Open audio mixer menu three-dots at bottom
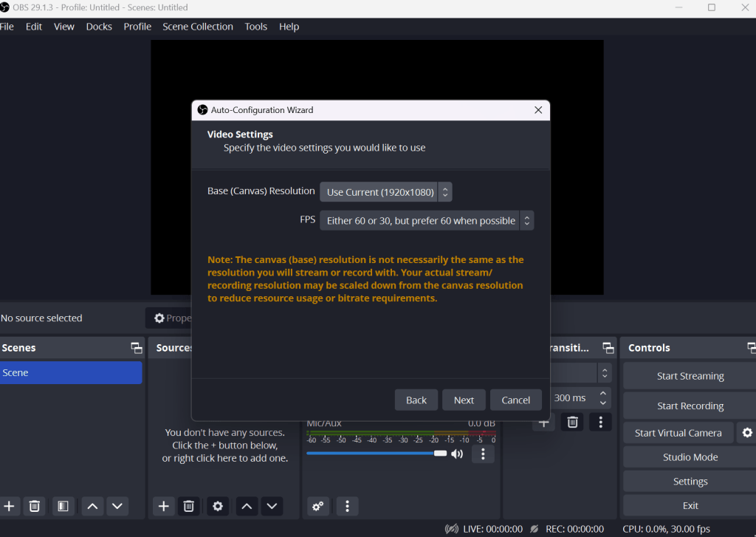 pos(347,506)
